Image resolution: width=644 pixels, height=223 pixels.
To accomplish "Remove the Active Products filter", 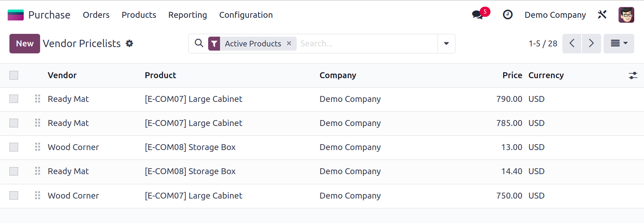I will [289, 43].
